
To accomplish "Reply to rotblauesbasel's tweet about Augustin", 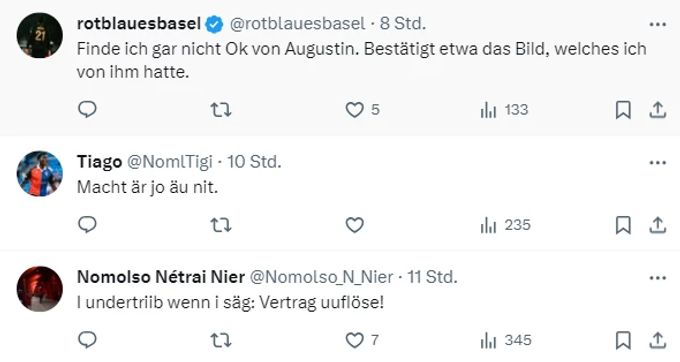I will [x=87, y=110].
